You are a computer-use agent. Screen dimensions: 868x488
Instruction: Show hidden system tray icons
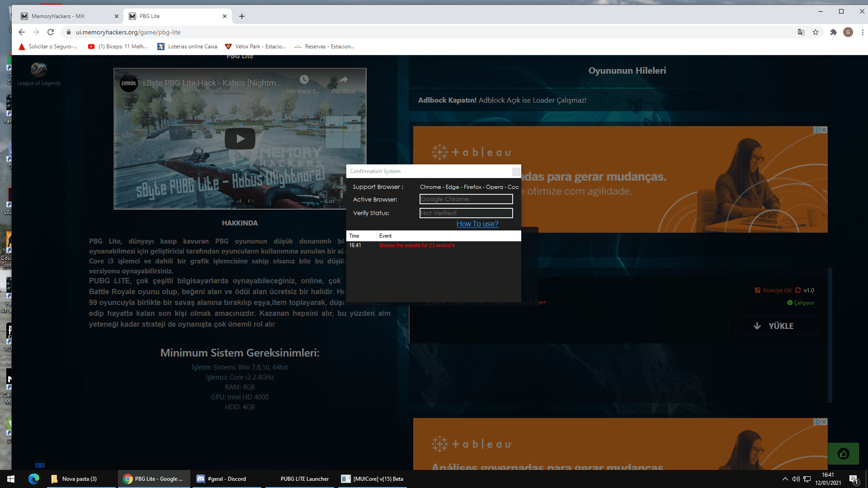coord(785,479)
